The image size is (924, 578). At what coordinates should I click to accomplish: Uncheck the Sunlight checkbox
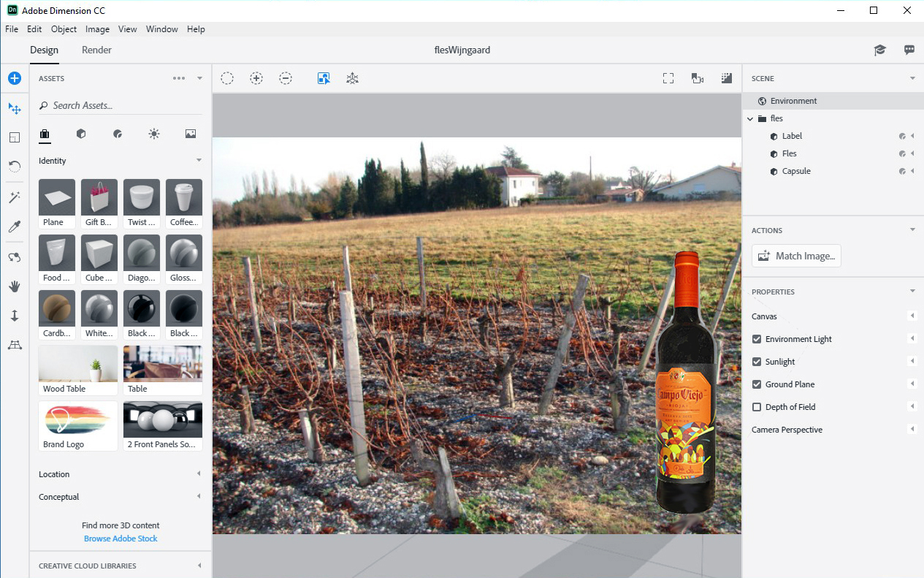click(x=757, y=362)
